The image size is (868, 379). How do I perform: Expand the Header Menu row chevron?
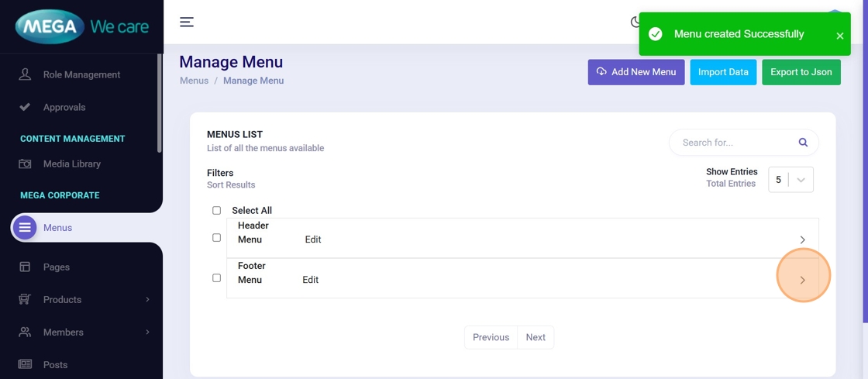(802, 239)
